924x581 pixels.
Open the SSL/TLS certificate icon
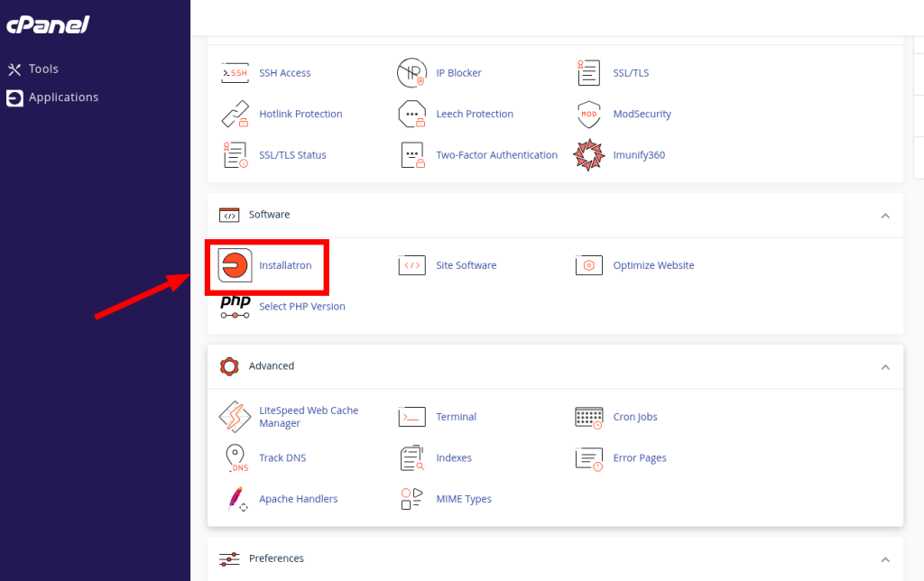tap(588, 73)
